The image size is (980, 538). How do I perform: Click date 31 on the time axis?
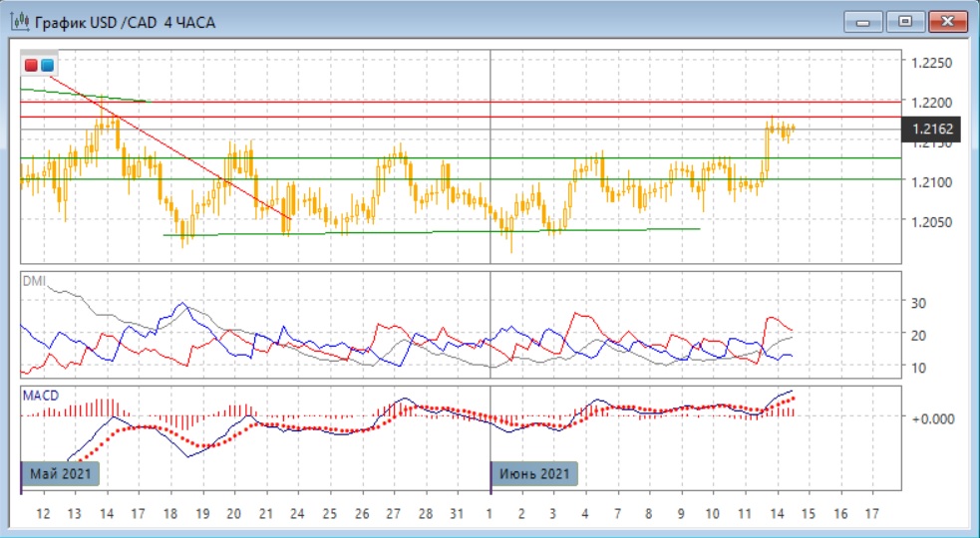(x=458, y=513)
